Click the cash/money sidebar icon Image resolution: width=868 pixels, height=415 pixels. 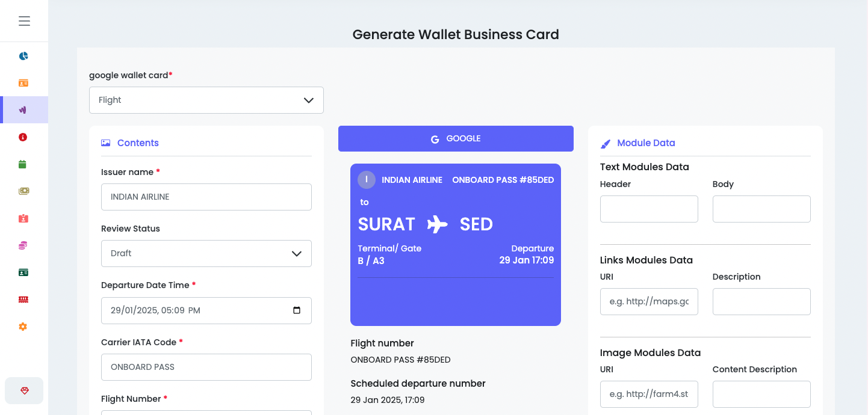click(24, 191)
